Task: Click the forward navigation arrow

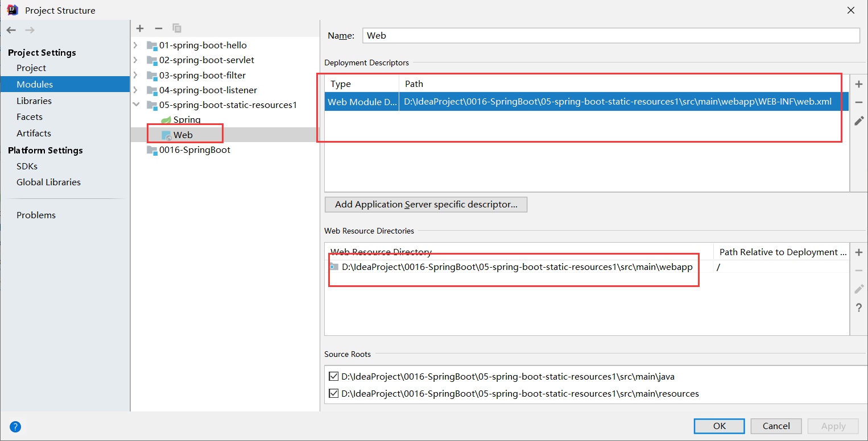Action: 30,30
